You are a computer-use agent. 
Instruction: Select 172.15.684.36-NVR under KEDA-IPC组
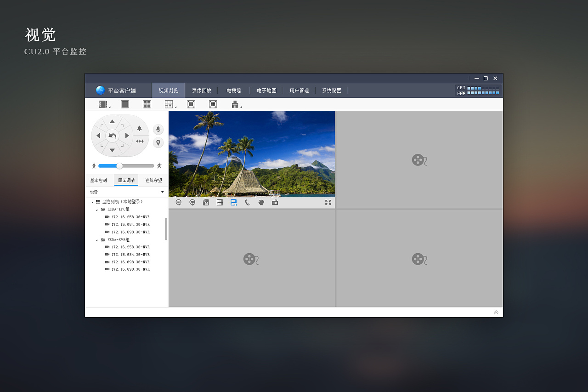[x=130, y=224]
